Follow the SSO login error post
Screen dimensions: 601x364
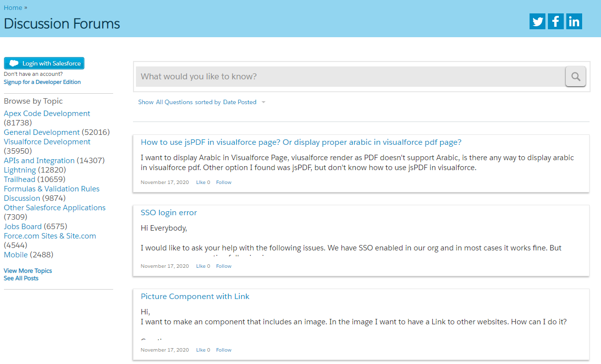224,266
